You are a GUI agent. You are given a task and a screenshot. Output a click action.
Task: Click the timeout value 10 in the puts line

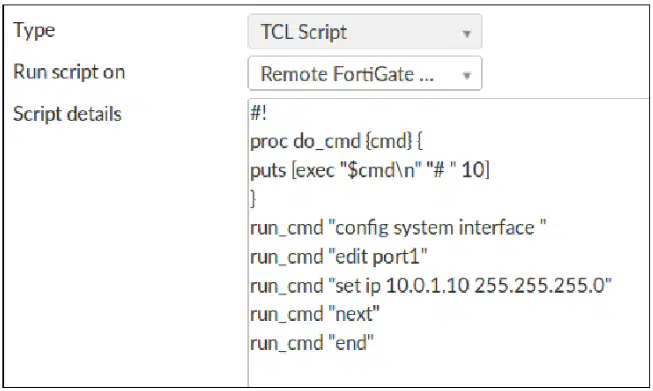pyautogui.click(x=473, y=170)
